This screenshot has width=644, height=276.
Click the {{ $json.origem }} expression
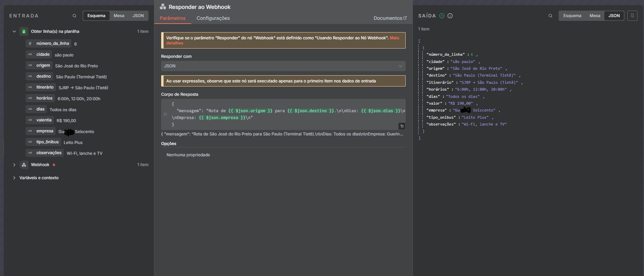tap(250, 111)
